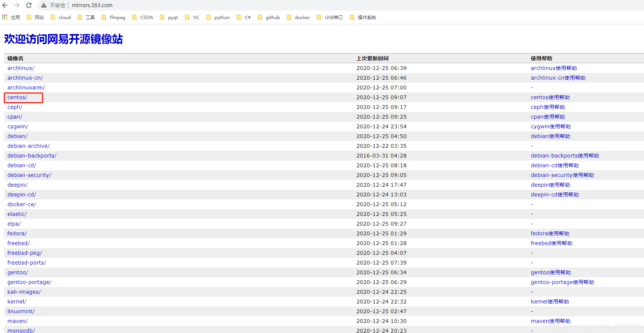Open the ffmpeg bookmark folder
Viewport: 644px width, 333px height.
click(x=113, y=17)
